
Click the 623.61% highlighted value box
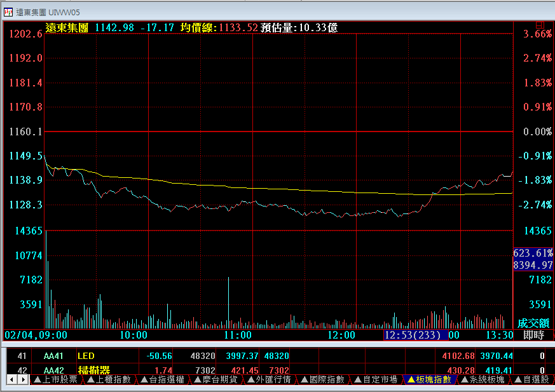pos(533,253)
